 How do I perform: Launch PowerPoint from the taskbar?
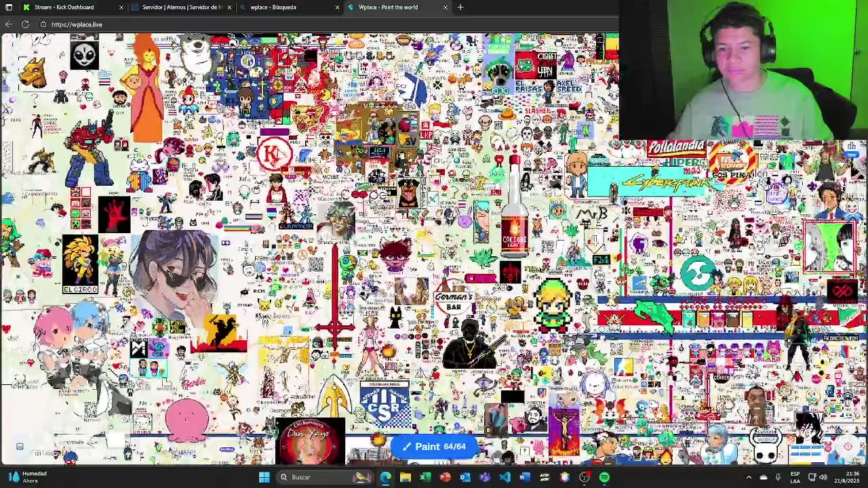coord(445,477)
